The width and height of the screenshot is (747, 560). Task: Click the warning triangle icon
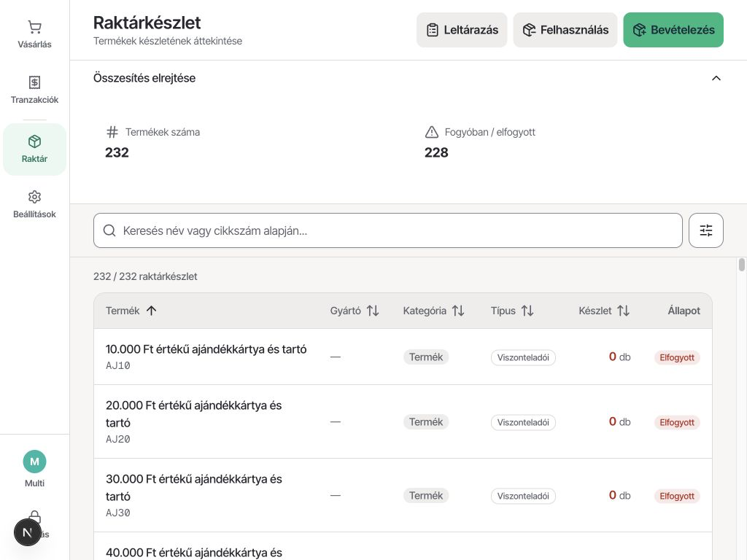(x=432, y=132)
